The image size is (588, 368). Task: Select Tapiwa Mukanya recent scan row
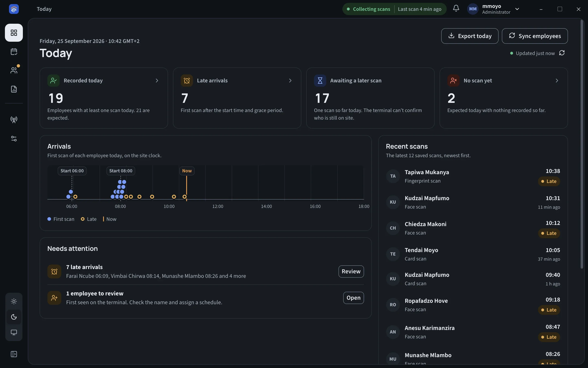pyautogui.click(x=473, y=176)
